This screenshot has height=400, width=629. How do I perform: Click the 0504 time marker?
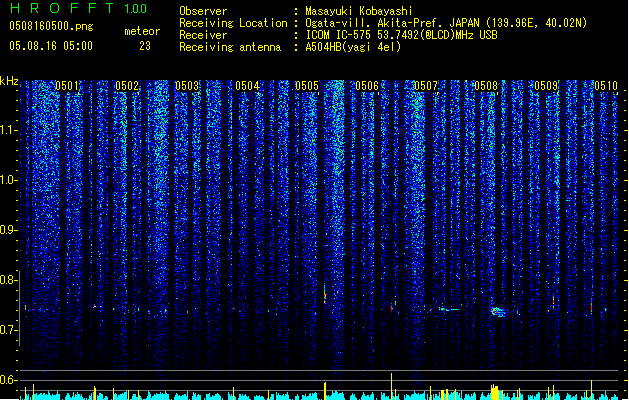point(247,86)
